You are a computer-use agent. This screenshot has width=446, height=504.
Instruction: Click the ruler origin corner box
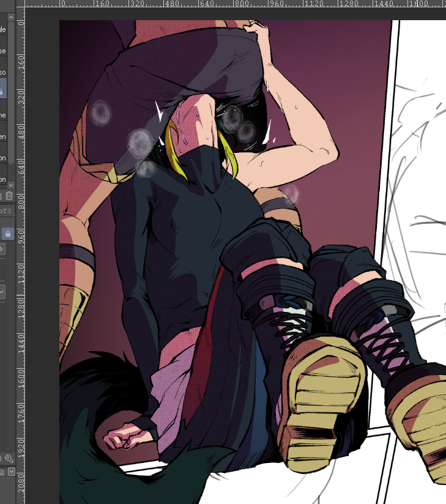click(20, 4)
